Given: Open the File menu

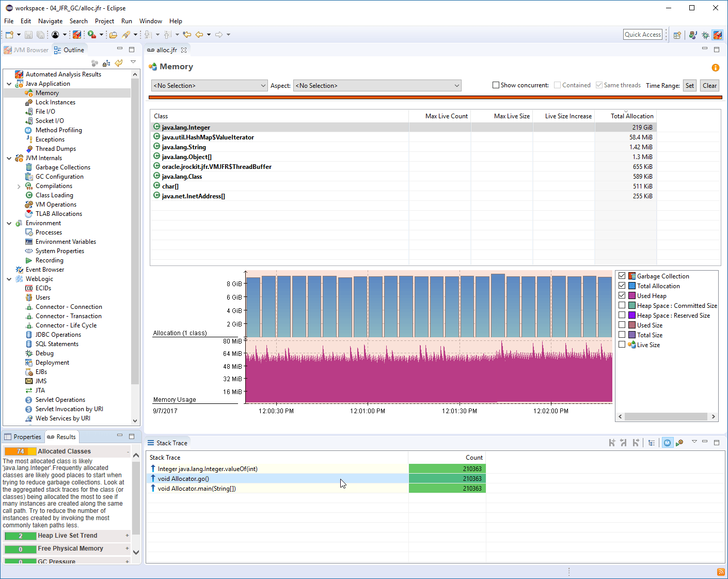Looking at the screenshot, I should pos(9,21).
